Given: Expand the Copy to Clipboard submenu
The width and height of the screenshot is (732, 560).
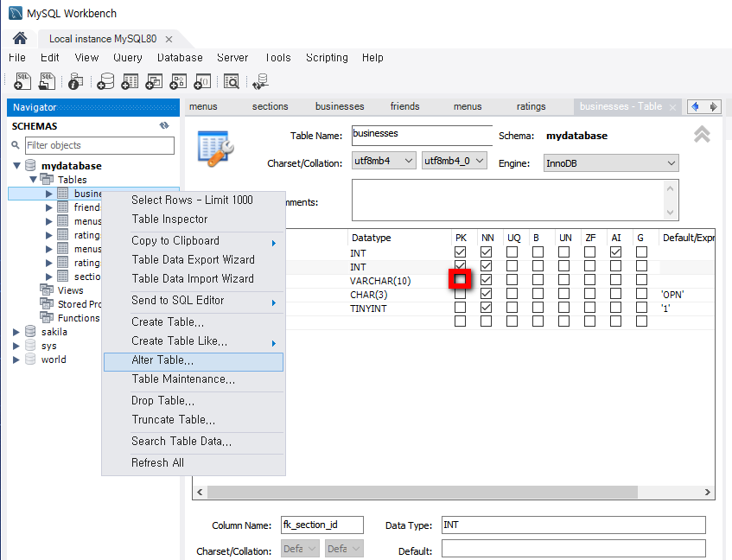Looking at the screenshot, I should tap(194, 241).
